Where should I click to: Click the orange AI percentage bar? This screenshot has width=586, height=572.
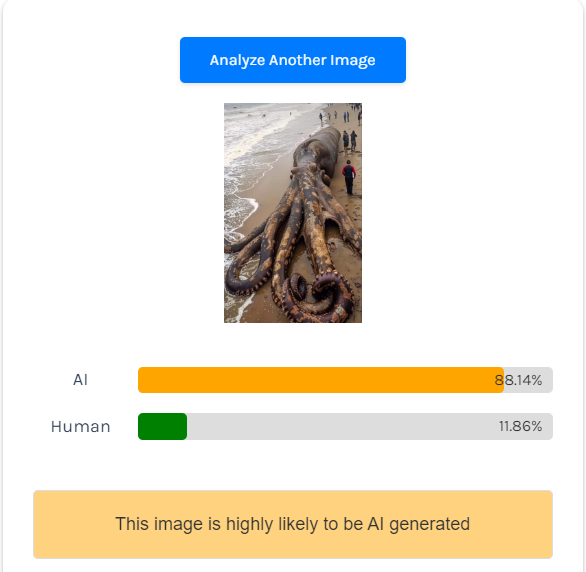tap(321, 380)
